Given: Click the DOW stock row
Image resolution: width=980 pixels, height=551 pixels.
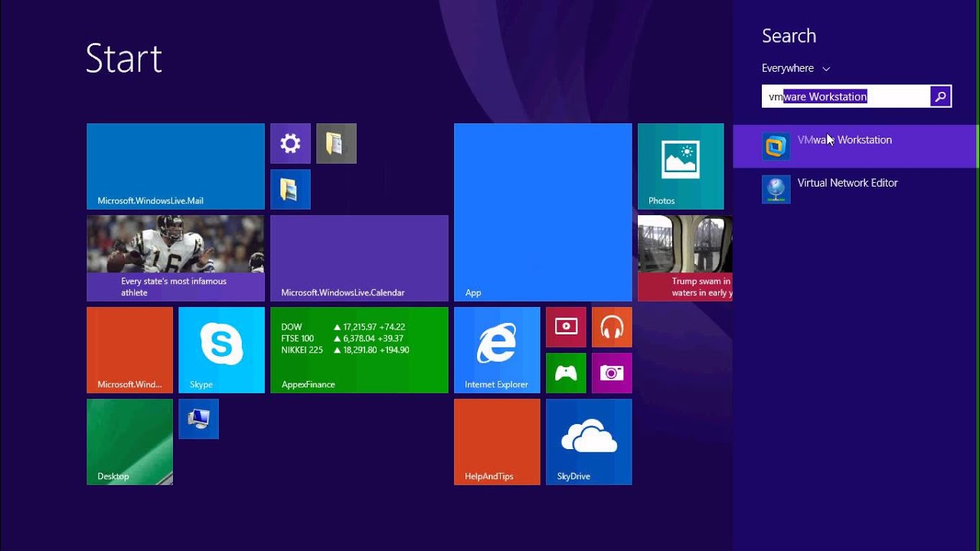Looking at the screenshot, I should tap(343, 327).
